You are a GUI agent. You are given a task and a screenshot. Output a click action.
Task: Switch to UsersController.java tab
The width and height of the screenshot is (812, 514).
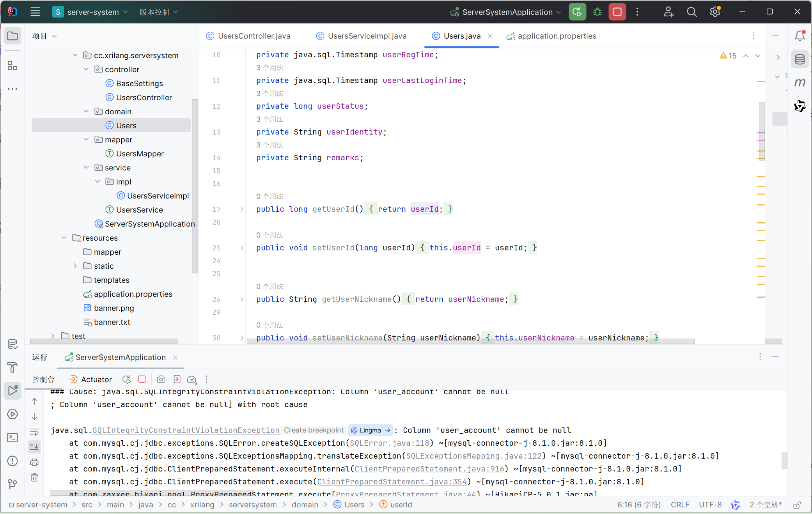[248, 36]
